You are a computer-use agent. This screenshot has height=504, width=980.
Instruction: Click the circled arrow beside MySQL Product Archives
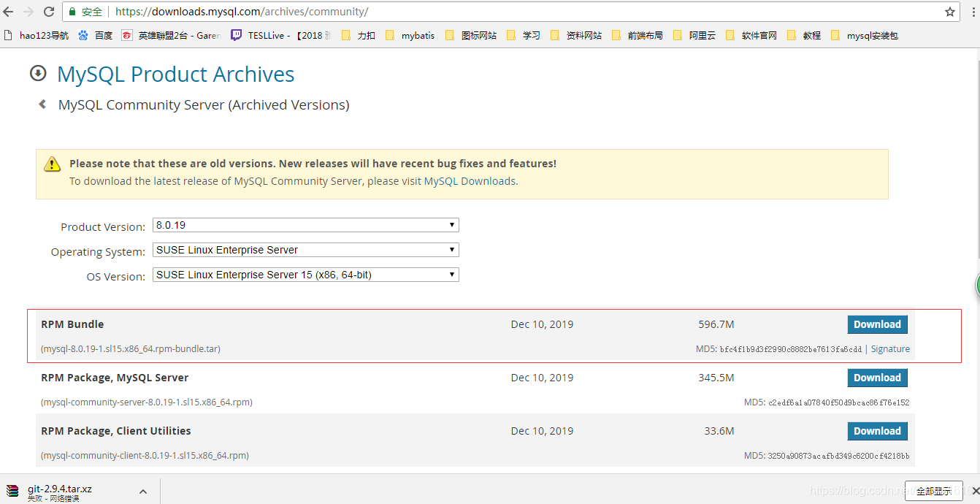point(37,74)
